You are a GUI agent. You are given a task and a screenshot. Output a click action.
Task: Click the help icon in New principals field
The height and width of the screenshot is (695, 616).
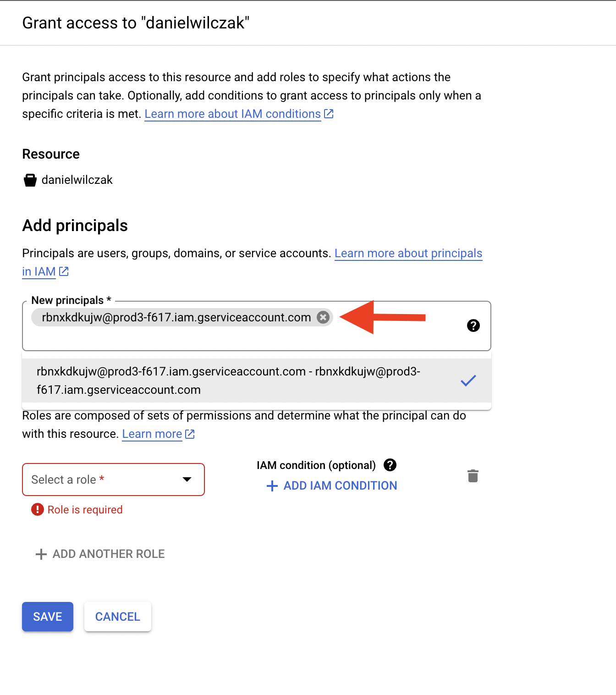click(473, 325)
